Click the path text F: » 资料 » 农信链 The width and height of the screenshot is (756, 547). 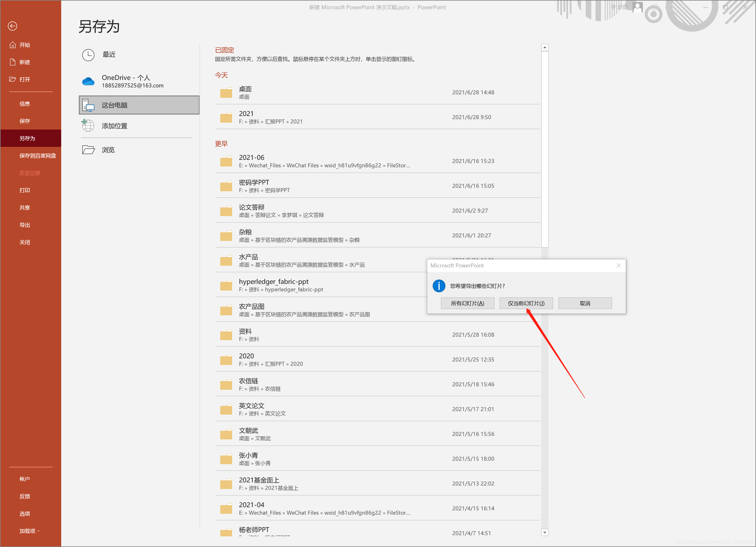coord(260,389)
